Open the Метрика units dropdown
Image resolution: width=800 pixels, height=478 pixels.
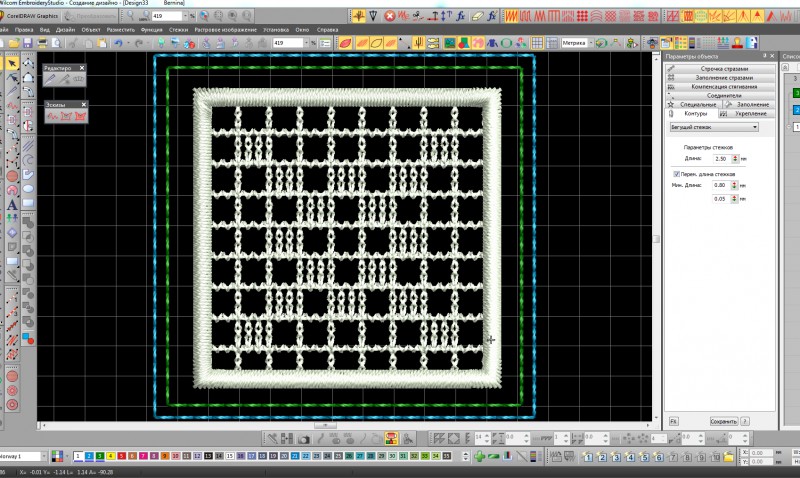pos(590,43)
